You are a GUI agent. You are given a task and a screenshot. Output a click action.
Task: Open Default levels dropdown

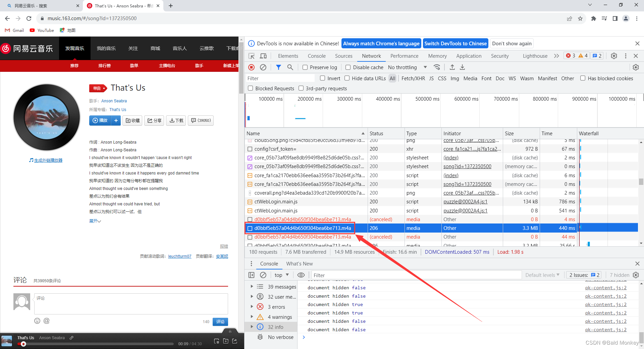point(542,275)
